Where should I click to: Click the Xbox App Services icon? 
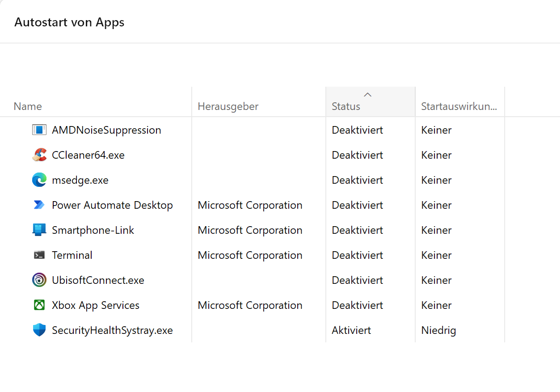pos(39,305)
